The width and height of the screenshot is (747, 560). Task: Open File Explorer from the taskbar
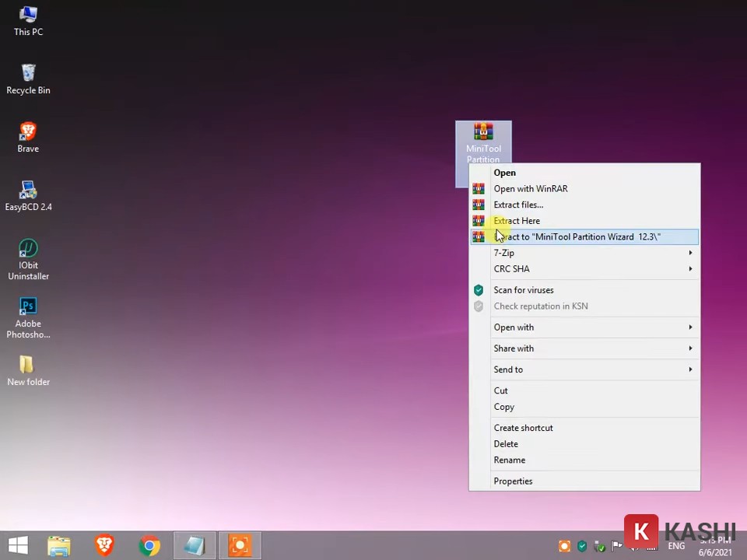tap(59, 545)
